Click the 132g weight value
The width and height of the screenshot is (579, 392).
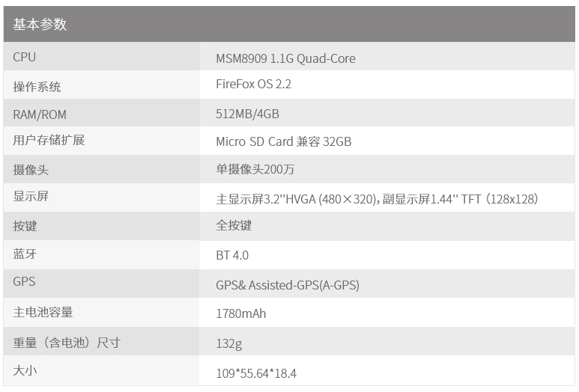[x=229, y=343]
